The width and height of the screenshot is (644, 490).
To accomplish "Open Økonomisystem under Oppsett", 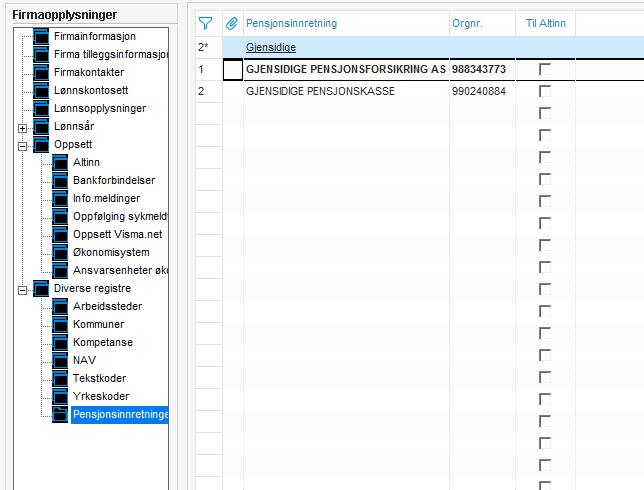I will click(x=111, y=253).
